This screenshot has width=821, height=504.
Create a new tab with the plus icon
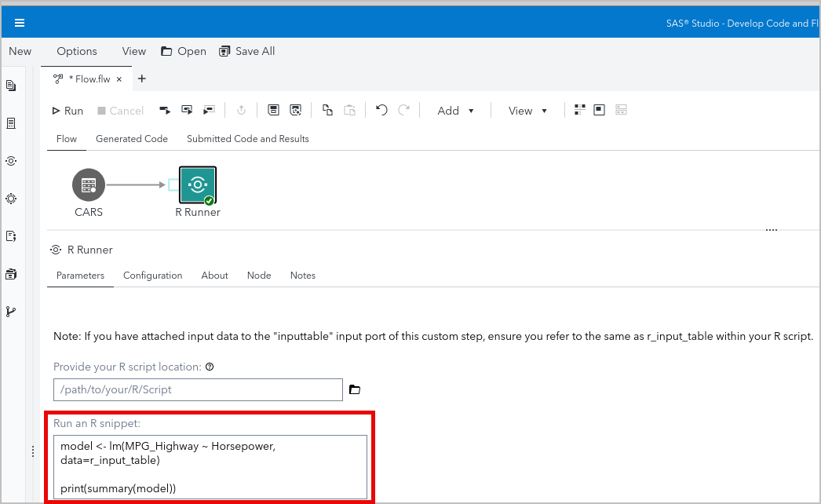(142, 79)
